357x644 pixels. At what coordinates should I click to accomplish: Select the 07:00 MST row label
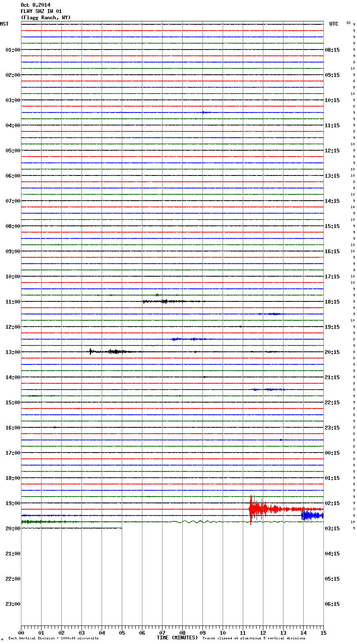[x=13, y=201]
